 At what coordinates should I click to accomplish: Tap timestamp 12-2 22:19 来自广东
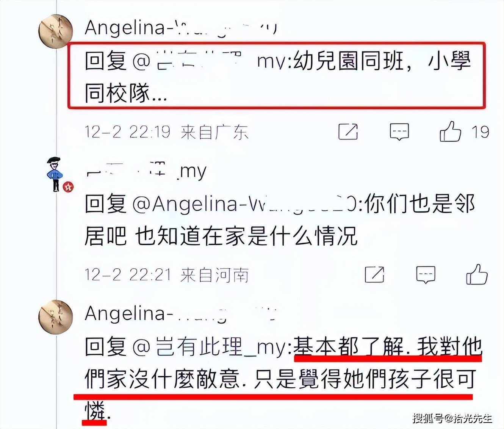coord(166,132)
